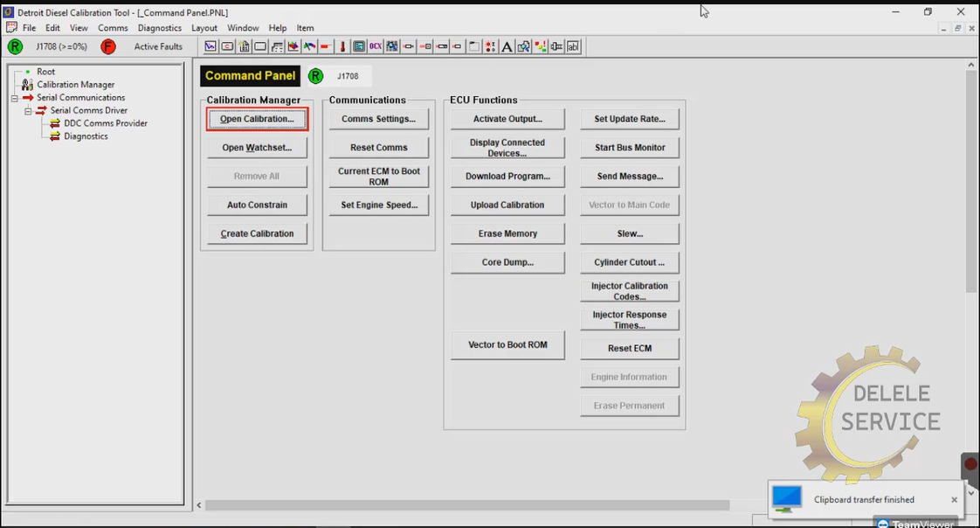Click the 'abl' text field toolbar icon
Viewport: 980px width, 528px height.
pos(573,46)
